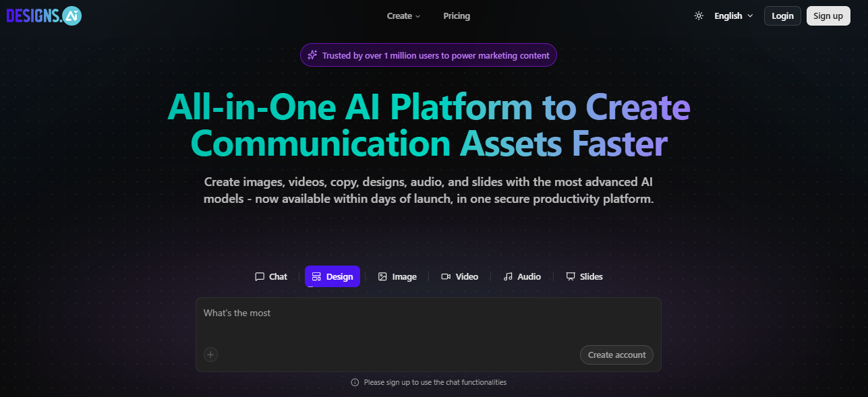Click the info icon beside sign-up notice
This screenshot has height=397, width=868.
(355, 382)
